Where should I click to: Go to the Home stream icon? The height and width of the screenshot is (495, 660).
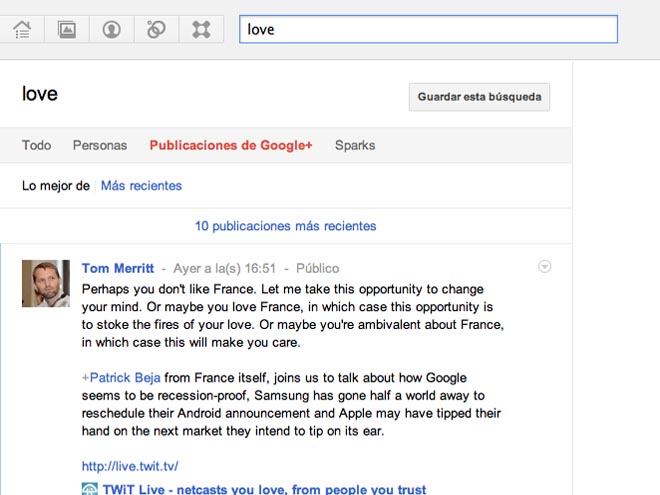tap(22, 29)
